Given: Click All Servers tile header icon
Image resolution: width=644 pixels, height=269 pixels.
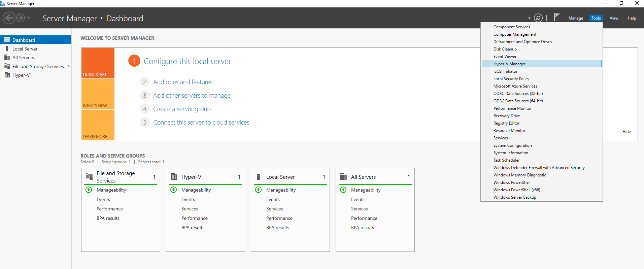Looking at the screenshot, I should (344, 176).
